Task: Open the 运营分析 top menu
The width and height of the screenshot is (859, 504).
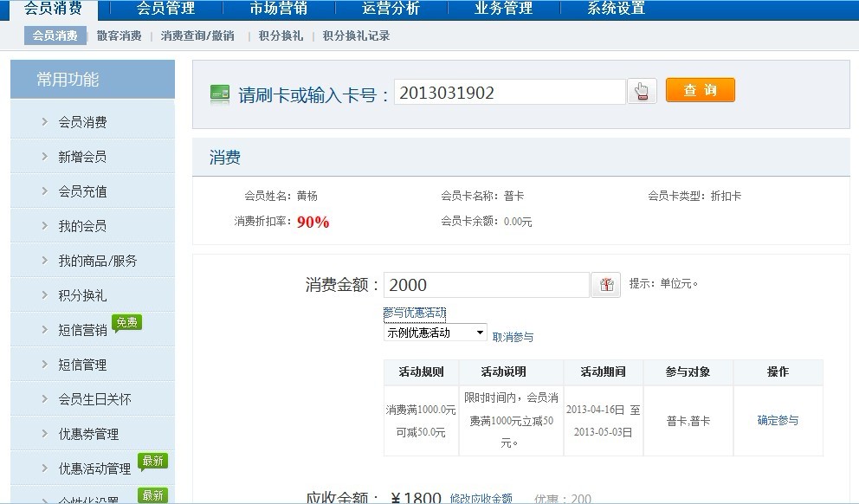Action: tap(391, 9)
